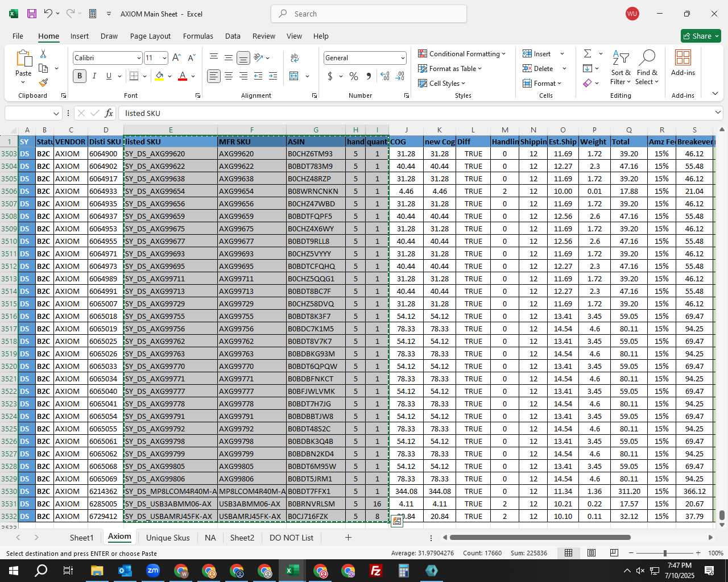Expand the Fill Color dropdown arrow

pyautogui.click(x=169, y=76)
